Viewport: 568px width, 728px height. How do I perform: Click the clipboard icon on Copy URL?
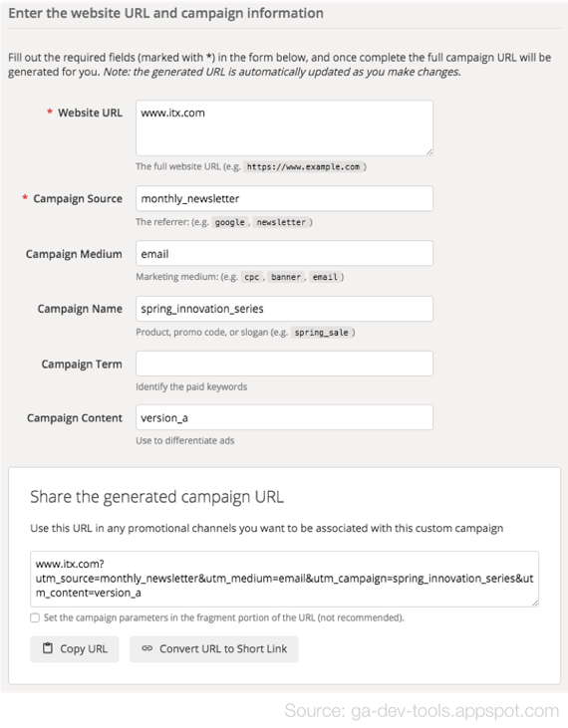tap(48, 648)
